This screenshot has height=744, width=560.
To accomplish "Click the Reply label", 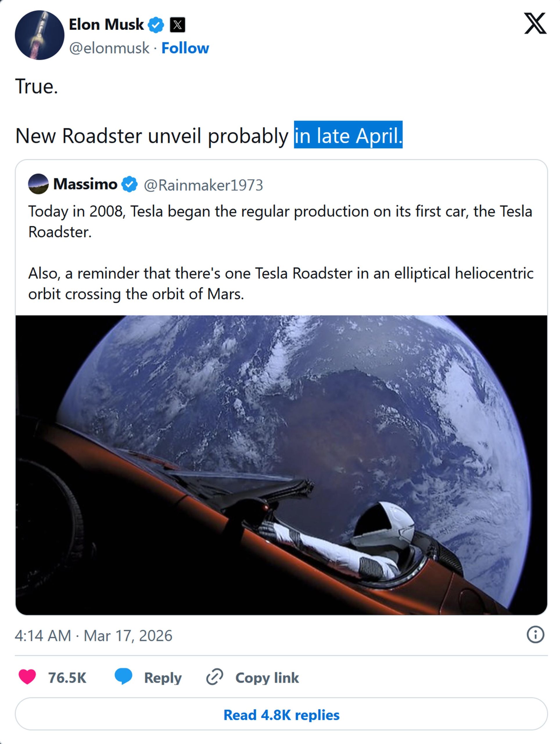I will (163, 678).
